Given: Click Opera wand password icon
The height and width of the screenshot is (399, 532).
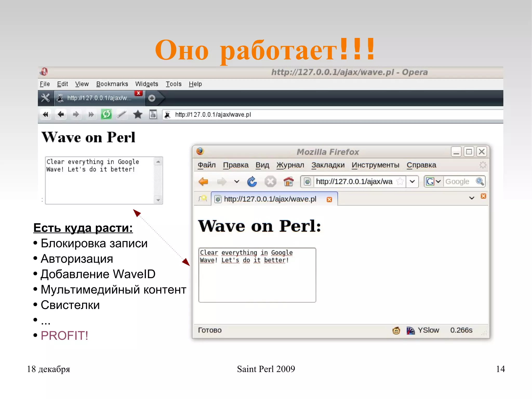Looking at the screenshot, I should [122, 114].
